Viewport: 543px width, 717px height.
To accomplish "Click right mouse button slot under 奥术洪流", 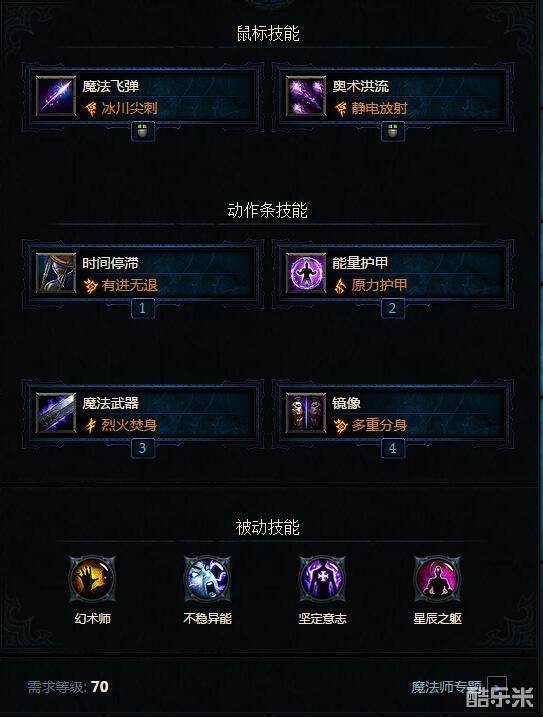I will tap(392, 131).
